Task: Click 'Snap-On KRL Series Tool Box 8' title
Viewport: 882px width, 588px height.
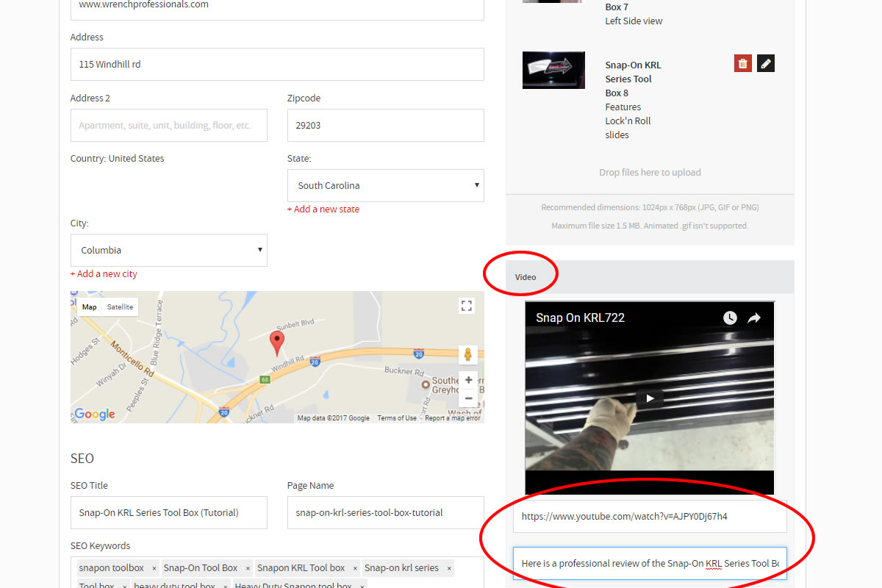Action: pyautogui.click(x=633, y=79)
